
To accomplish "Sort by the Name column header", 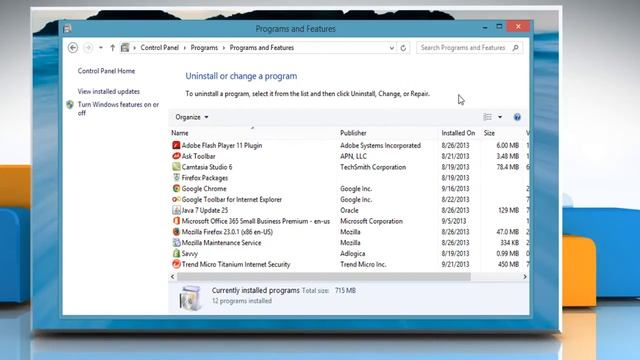I will tap(180, 133).
